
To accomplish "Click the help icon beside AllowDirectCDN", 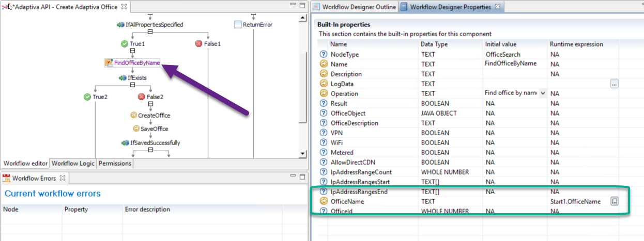I will (x=324, y=162).
